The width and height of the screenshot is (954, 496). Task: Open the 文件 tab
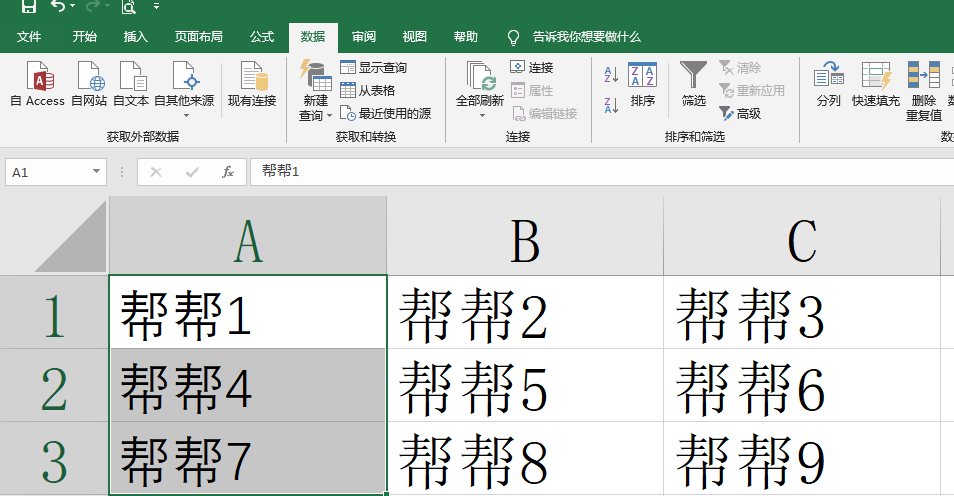29,37
